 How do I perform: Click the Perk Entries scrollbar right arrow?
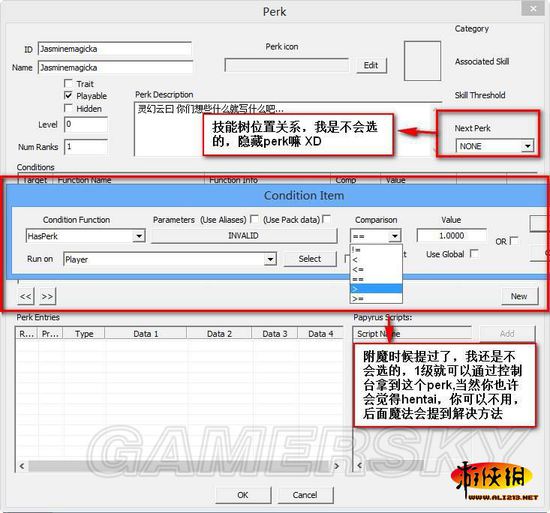[337, 466]
